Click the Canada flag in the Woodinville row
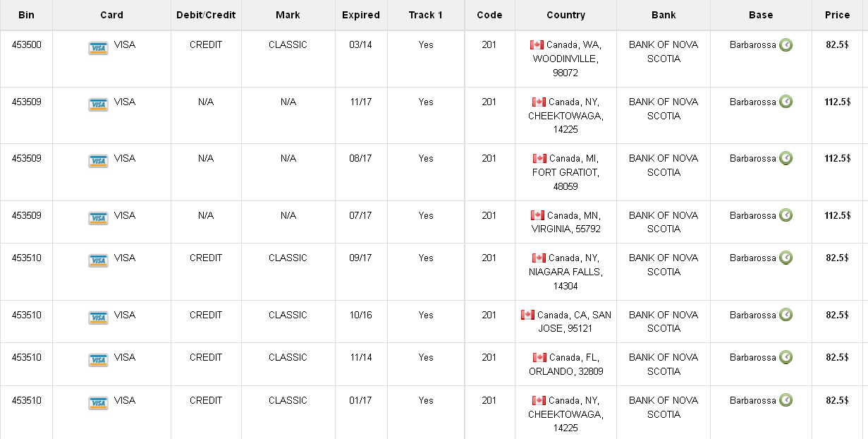The height and width of the screenshot is (439, 868). click(537, 44)
